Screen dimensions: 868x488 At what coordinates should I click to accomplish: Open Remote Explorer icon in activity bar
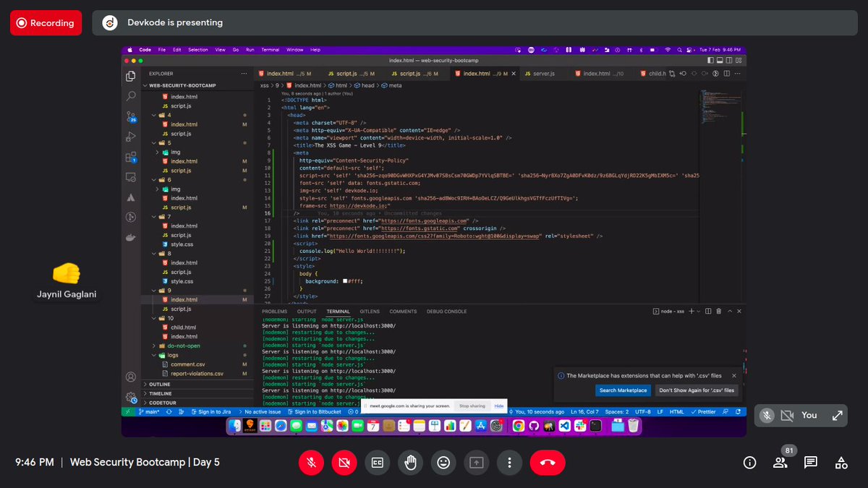pyautogui.click(x=131, y=177)
